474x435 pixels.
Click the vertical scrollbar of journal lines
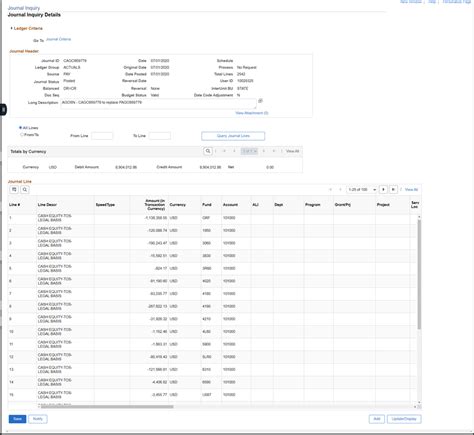click(419, 273)
